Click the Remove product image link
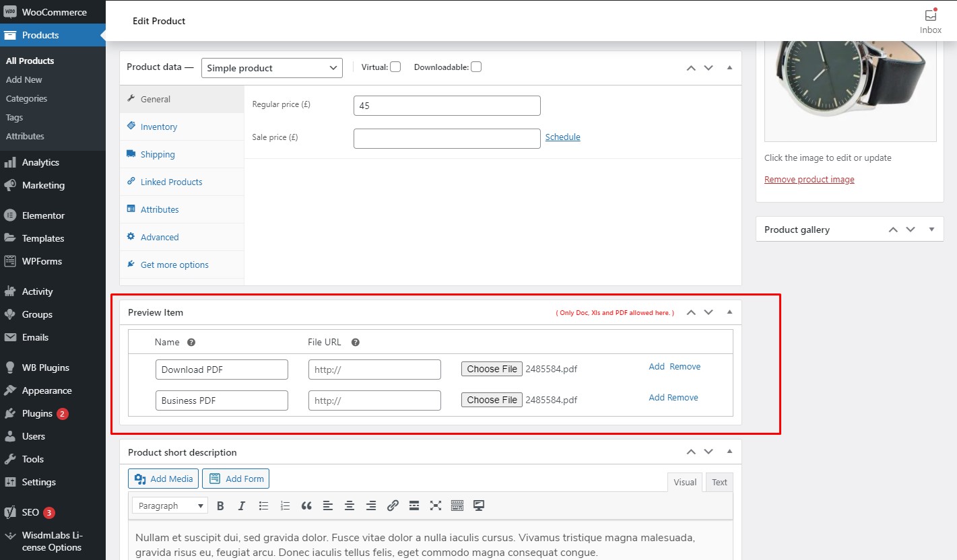Image resolution: width=957 pixels, height=560 pixels. click(809, 179)
